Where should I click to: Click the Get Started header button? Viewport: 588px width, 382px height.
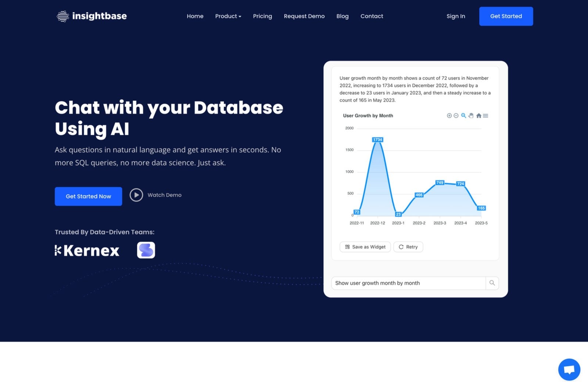506,16
